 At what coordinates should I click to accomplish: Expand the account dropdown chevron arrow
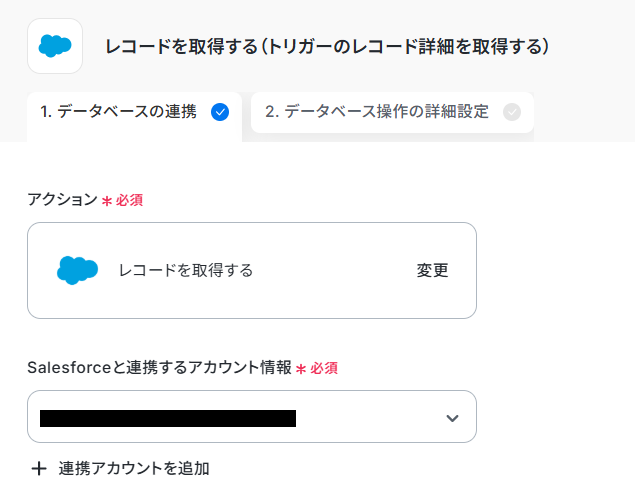point(452,417)
